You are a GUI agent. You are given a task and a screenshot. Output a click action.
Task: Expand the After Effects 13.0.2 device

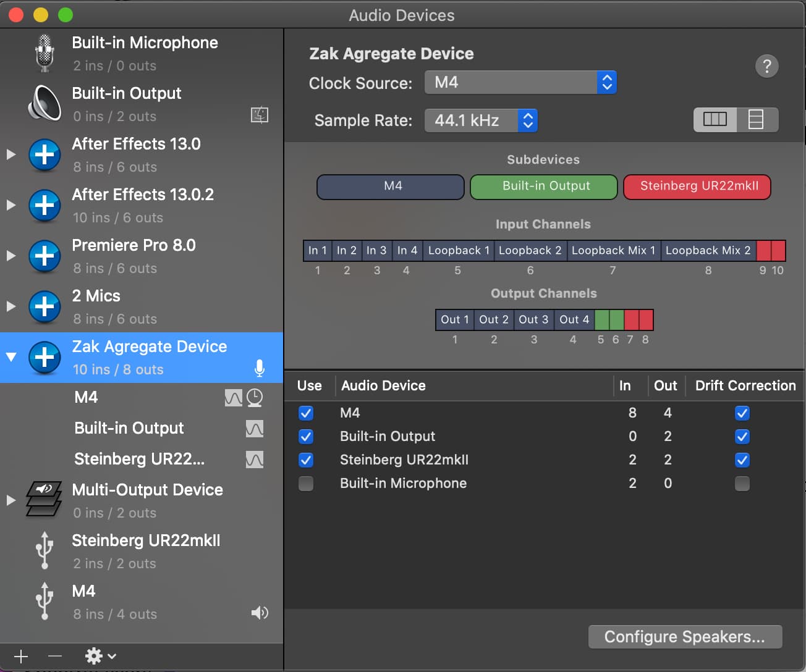click(11, 205)
